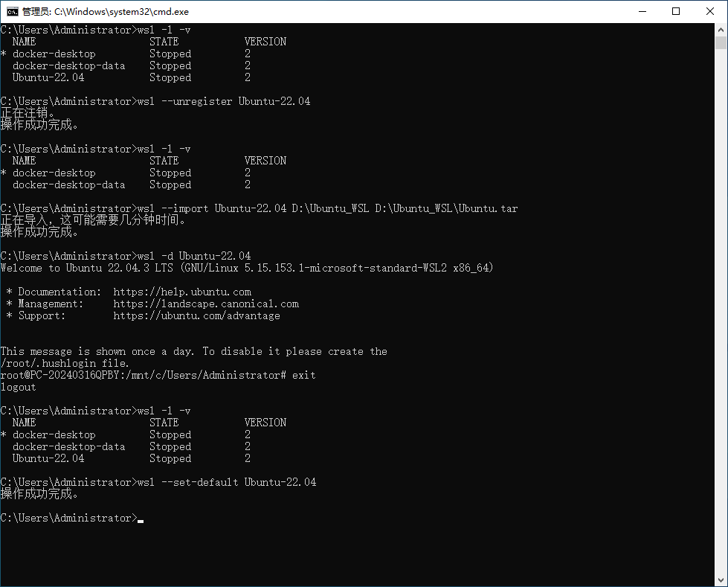Click the final empty command prompt line

pyautogui.click(x=72, y=518)
